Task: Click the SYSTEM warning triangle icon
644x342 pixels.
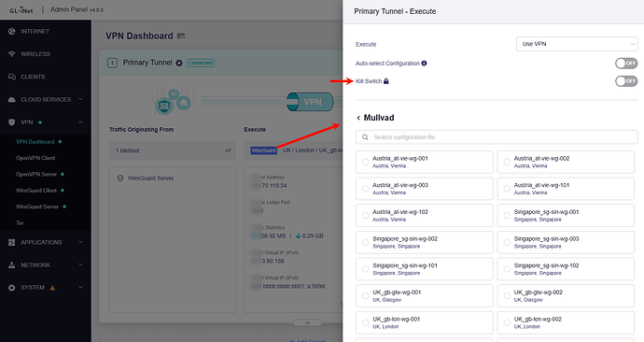Action: 52,288
